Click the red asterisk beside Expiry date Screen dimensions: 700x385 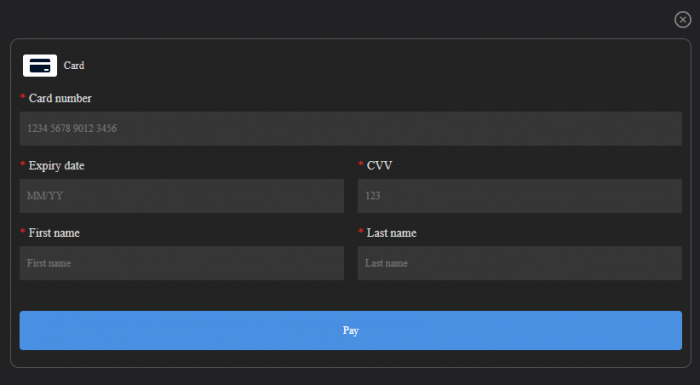[x=23, y=164]
